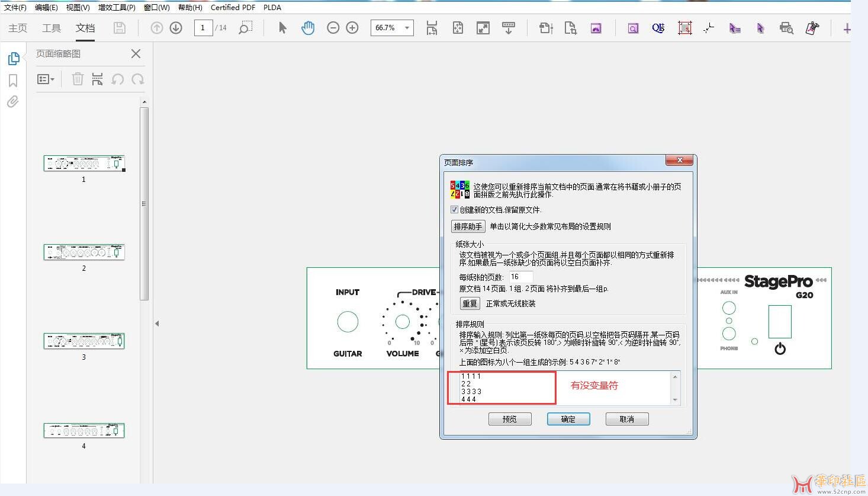
Task: Select page 2 thumbnail
Action: pyautogui.click(x=84, y=252)
